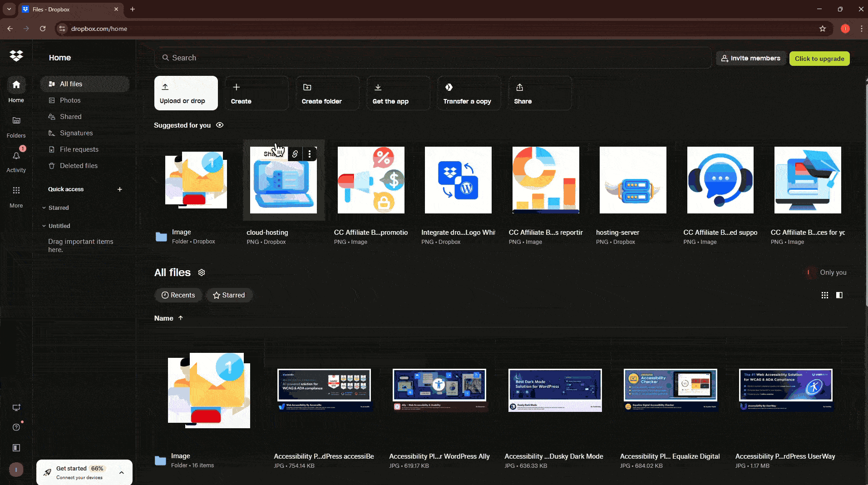Select All files in sidebar

(85, 84)
